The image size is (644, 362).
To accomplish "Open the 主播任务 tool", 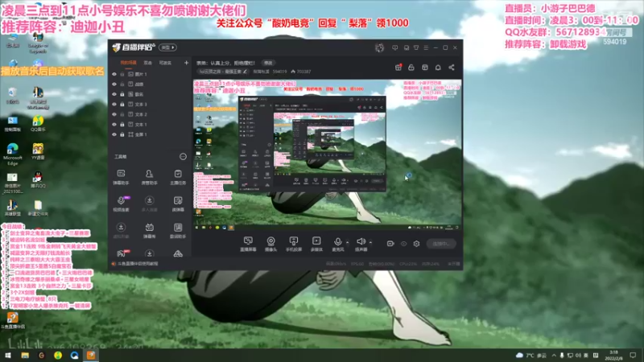I will 178,177.
